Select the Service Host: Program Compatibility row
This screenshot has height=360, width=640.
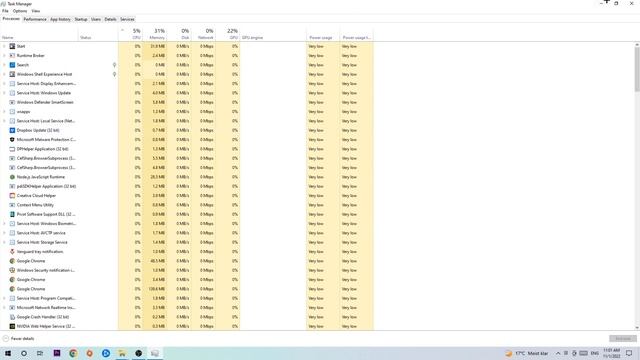(187, 298)
